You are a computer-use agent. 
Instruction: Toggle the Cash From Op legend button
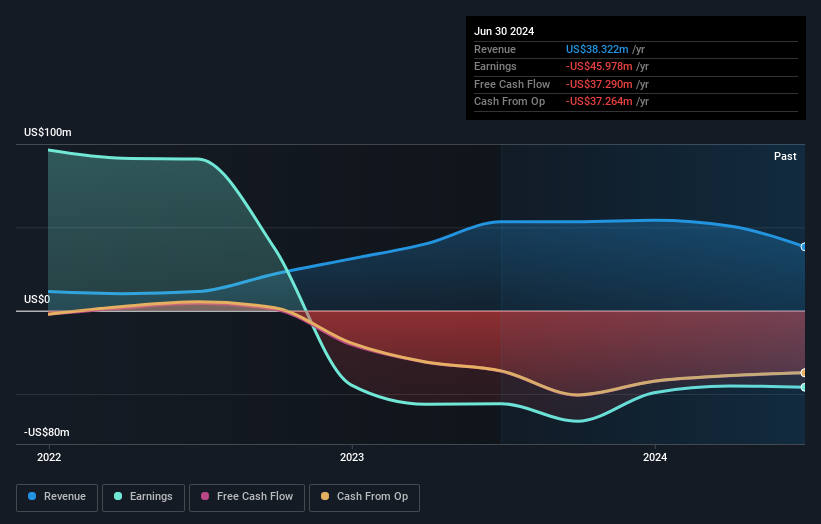pyautogui.click(x=364, y=497)
